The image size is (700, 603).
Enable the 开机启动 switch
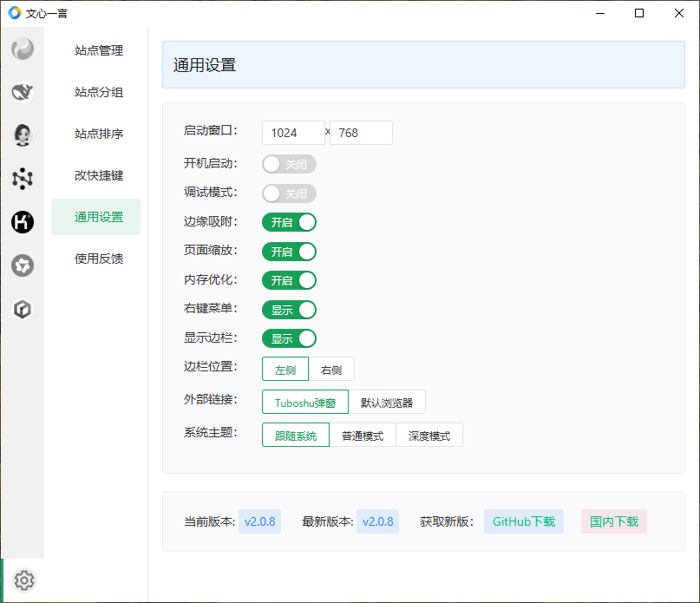point(289,164)
